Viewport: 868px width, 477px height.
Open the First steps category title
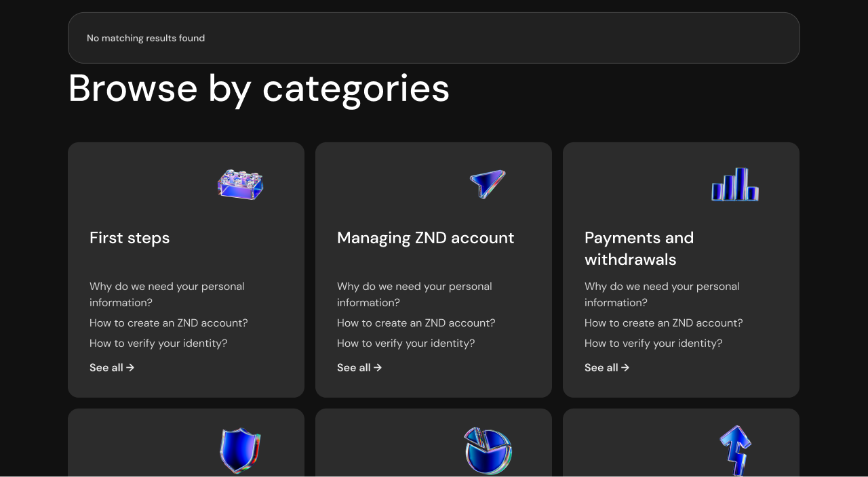pyautogui.click(x=130, y=238)
